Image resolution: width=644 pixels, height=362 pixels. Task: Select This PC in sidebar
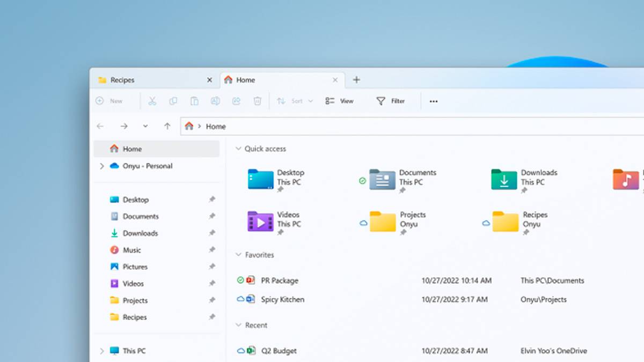(134, 351)
